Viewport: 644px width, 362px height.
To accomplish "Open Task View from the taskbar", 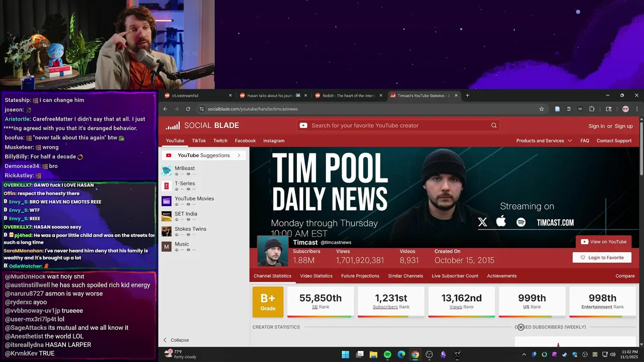I will (360, 354).
